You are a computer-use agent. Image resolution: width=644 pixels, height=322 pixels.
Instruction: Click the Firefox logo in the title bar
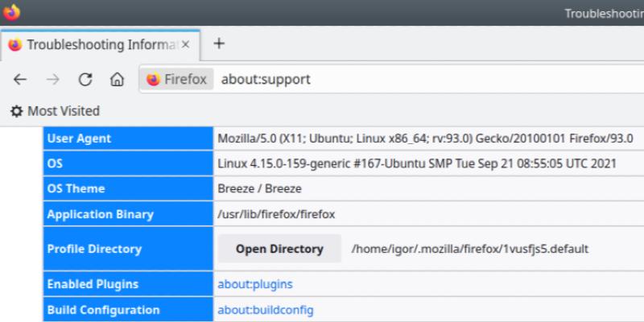pos(12,12)
